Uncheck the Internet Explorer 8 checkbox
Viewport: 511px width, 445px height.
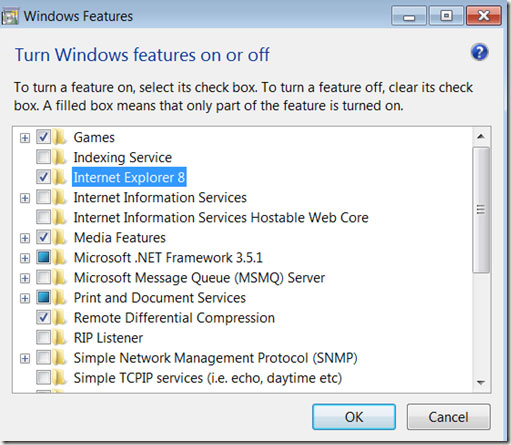43,177
